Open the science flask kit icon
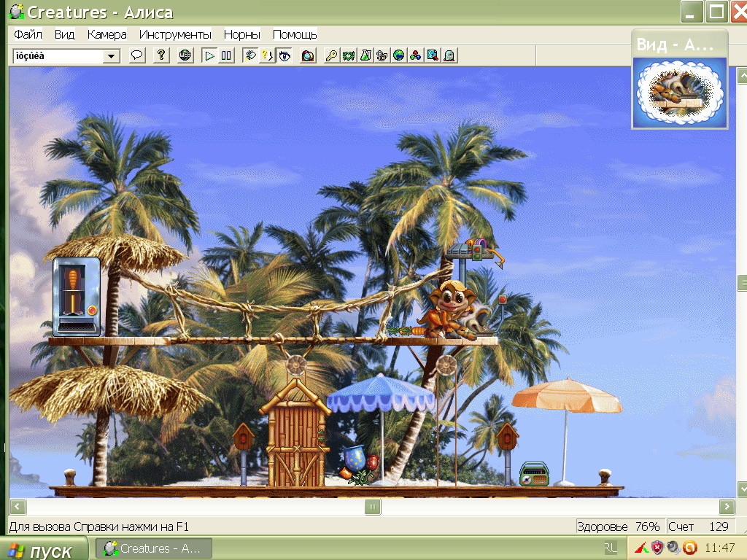The height and width of the screenshot is (560, 747). coord(365,55)
